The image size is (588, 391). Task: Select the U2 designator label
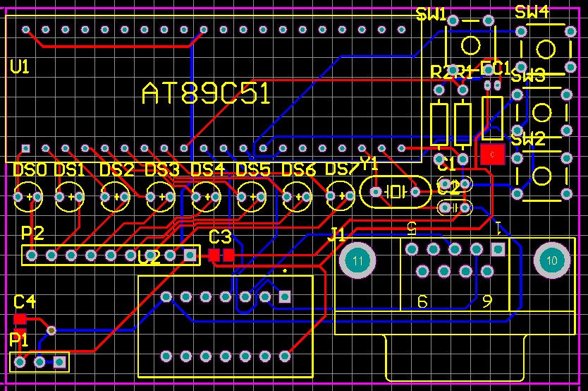[149, 258]
